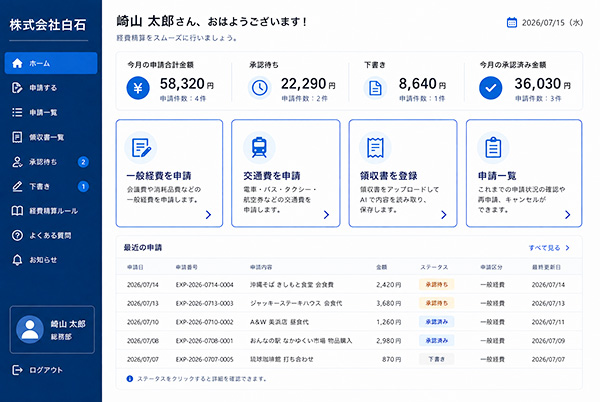Click the ログアウト exit icon
Screen dimensions: 600x402
[17, 370]
